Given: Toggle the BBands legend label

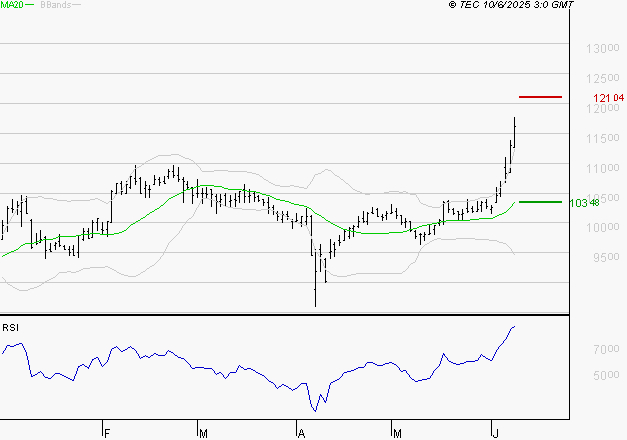Looking at the screenshot, I should 54,5.
